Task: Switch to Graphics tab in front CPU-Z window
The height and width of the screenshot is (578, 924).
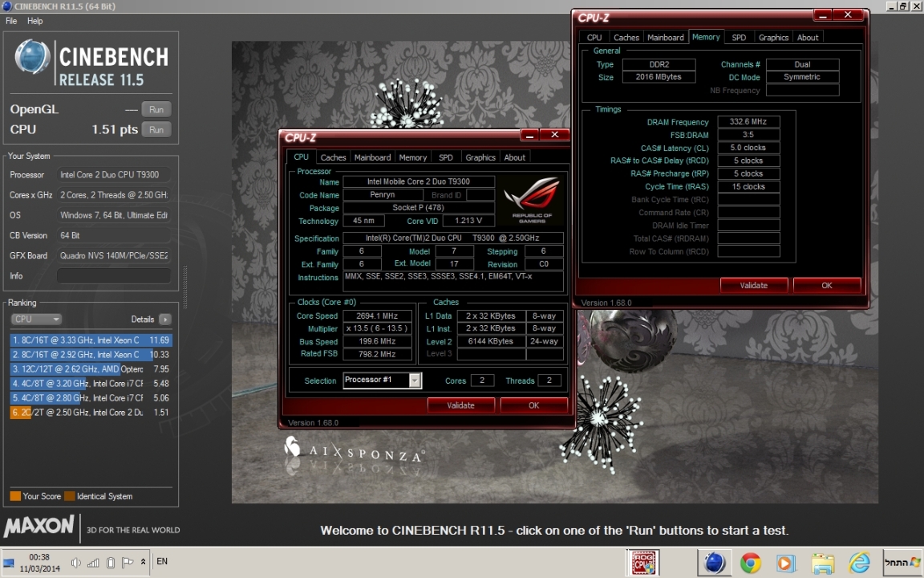Action: tap(480, 157)
